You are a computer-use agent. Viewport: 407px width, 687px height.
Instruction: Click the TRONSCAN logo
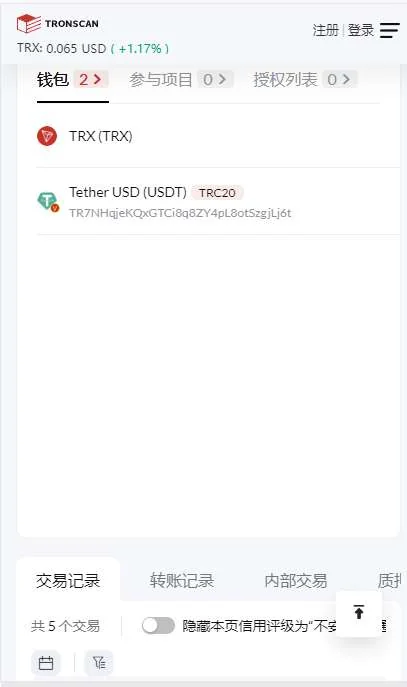(x=57, y=24)
